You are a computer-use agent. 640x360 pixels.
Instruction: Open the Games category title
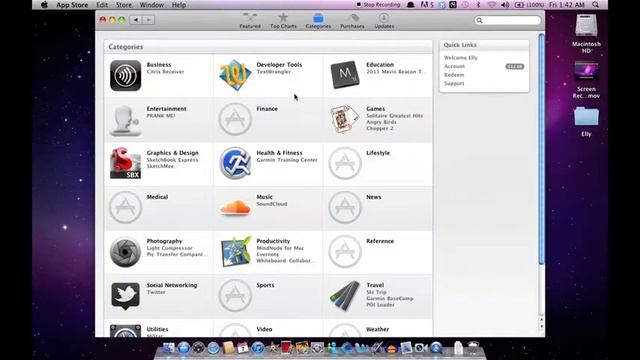[376, 109]
